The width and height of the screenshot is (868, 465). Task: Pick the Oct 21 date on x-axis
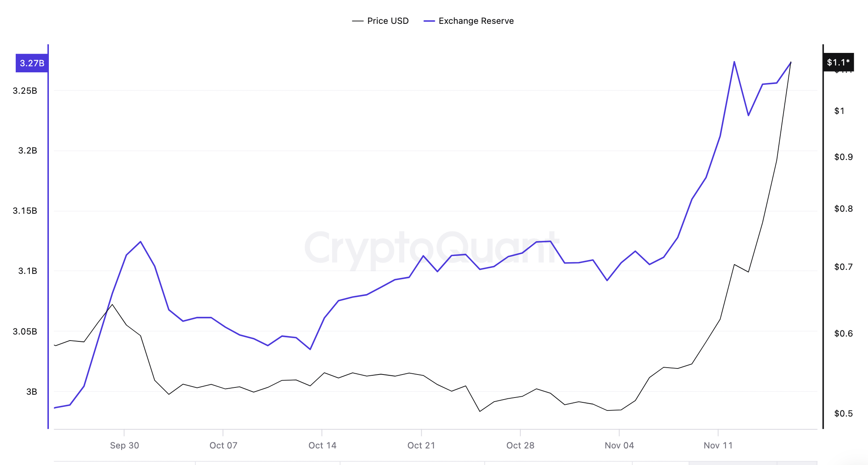(x=421, y=445)
